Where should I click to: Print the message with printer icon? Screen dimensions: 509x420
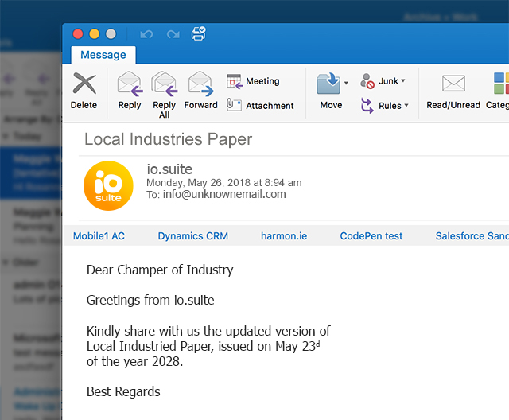pos(198,33)
